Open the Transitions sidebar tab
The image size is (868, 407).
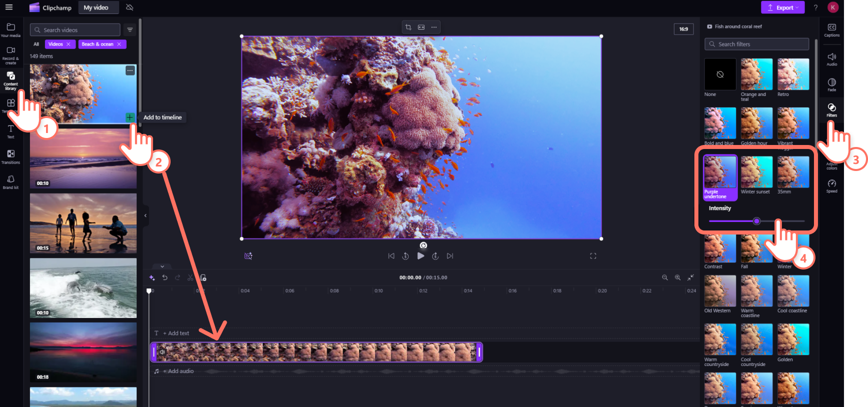pyautogui.click(x=11, y=156)
